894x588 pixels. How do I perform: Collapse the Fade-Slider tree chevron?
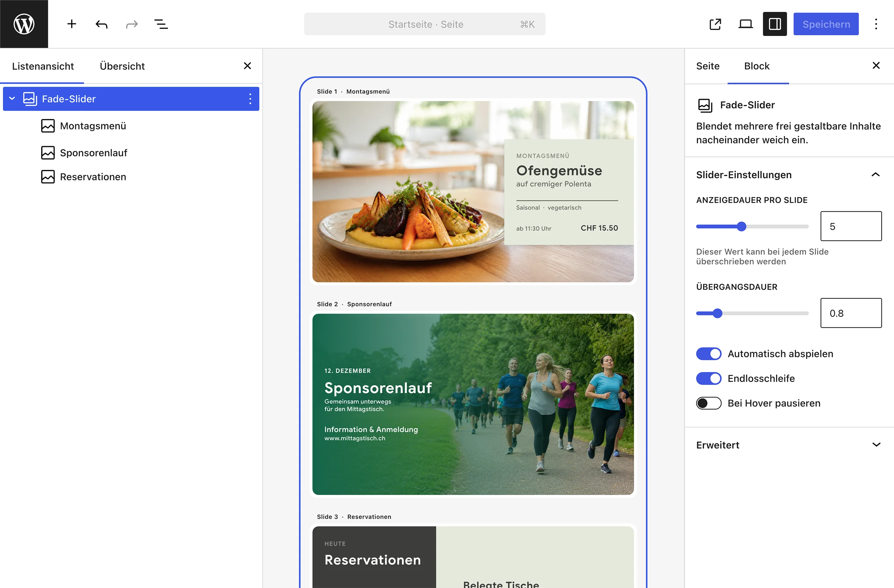coord(12,99)
